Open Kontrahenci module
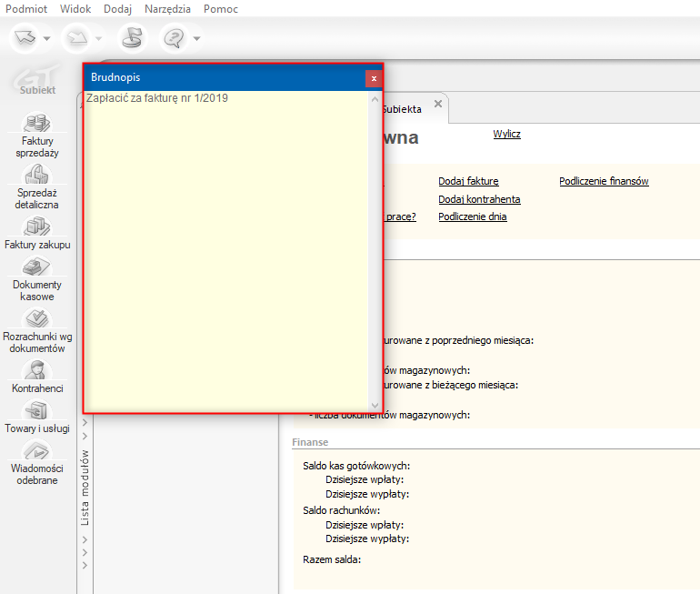700x594 pixels. coord(37,377)
